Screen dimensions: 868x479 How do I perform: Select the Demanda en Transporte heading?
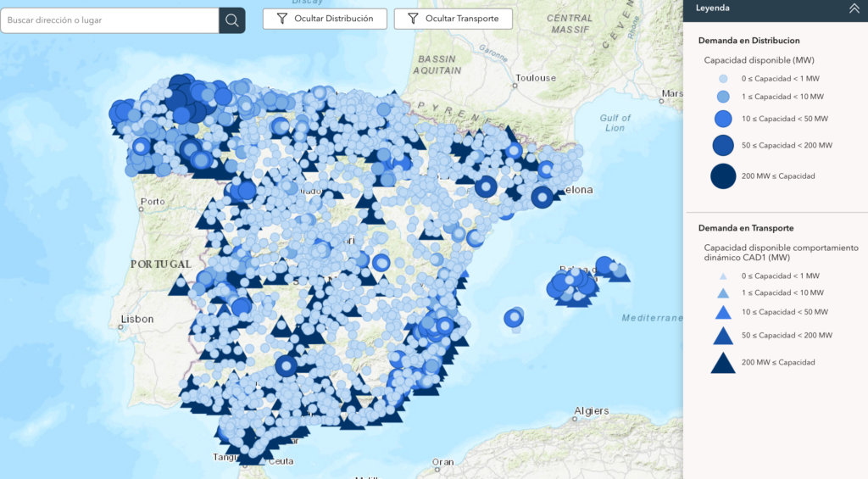coord(745,228)
